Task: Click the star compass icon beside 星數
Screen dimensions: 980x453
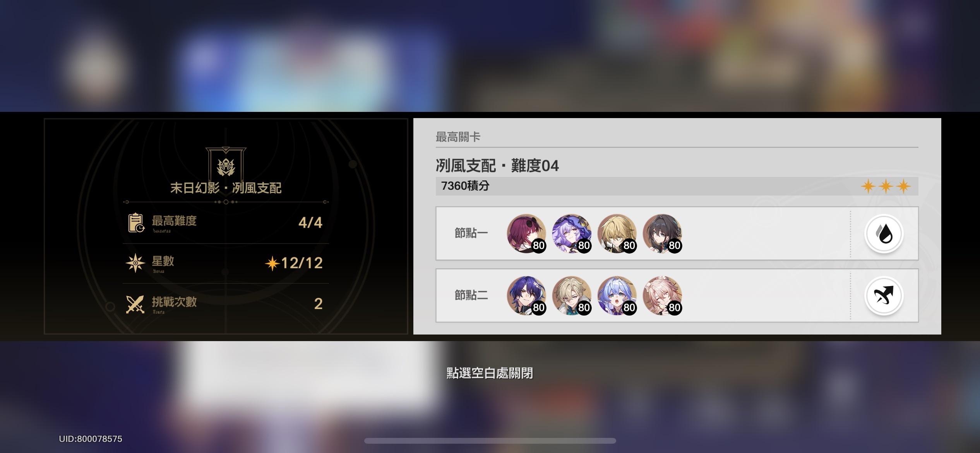Action: pyautogui.click(x=135, y=263)
